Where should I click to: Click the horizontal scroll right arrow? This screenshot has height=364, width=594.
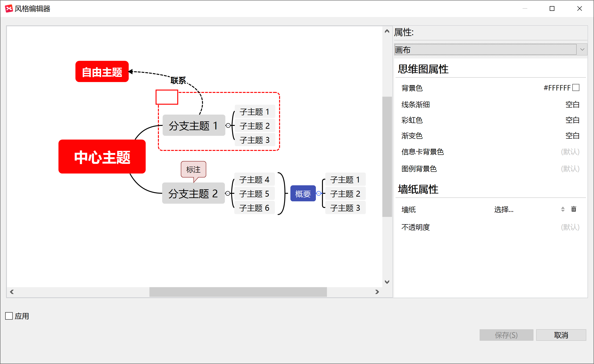377,292
